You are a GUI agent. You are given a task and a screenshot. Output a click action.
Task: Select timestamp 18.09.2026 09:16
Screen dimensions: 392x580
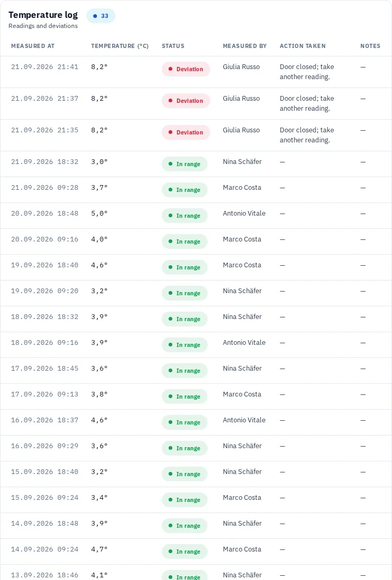45,343
